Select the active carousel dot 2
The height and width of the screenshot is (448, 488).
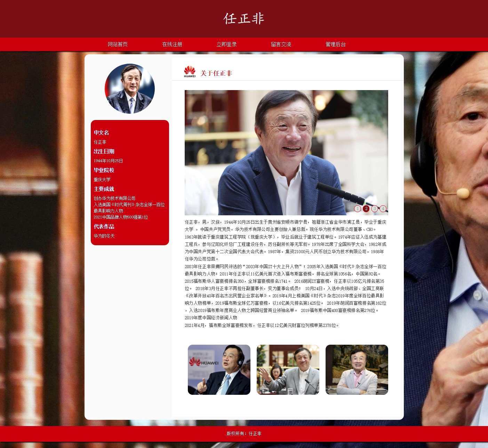(366, 209)
